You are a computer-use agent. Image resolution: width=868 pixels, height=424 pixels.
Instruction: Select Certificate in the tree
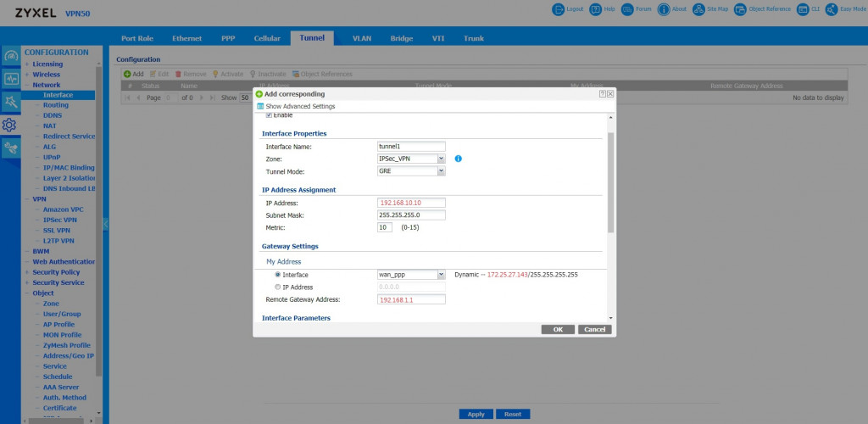coord(60,409)
